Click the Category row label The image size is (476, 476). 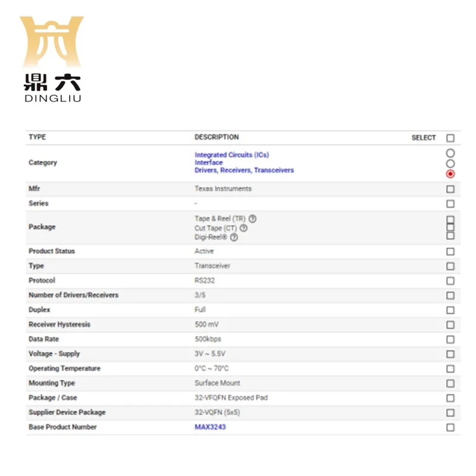coord(43,162)
